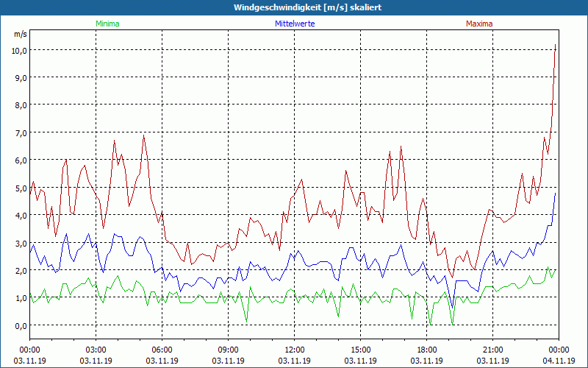Click the 04.11.19 date label
Viewport: 588px width, 368px height.
[559, 361]
